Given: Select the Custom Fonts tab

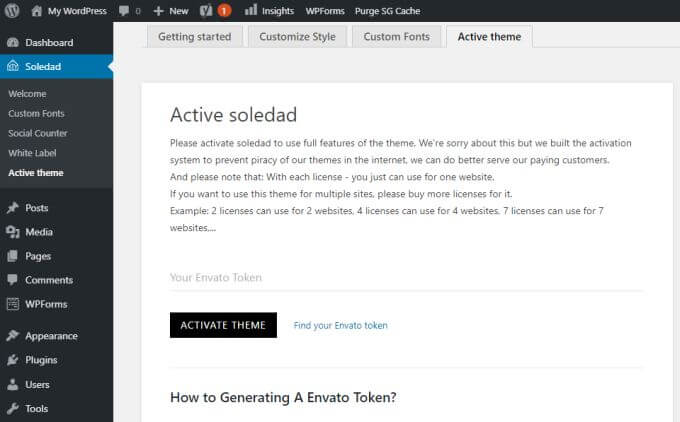Looking at the screenshot, I should coord(396,37).
